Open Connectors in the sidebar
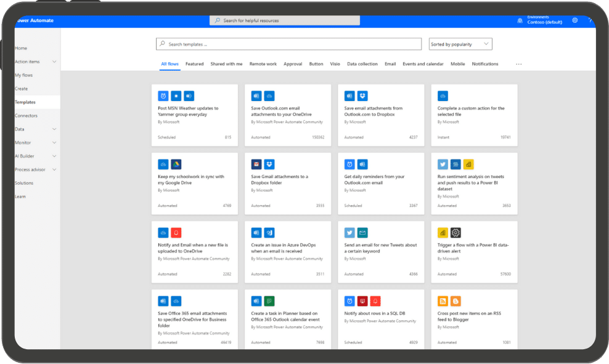Screen dimensions: 609x364 point(26,116)
